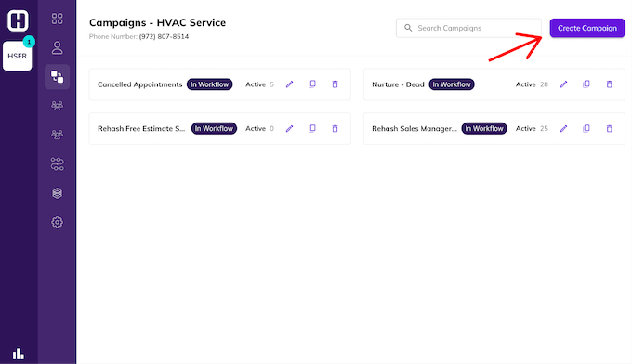Click In Workflow badge on Cancelled Appointments
The width and height of the screenshot is (632, 364).
click(x=210, y=84)
